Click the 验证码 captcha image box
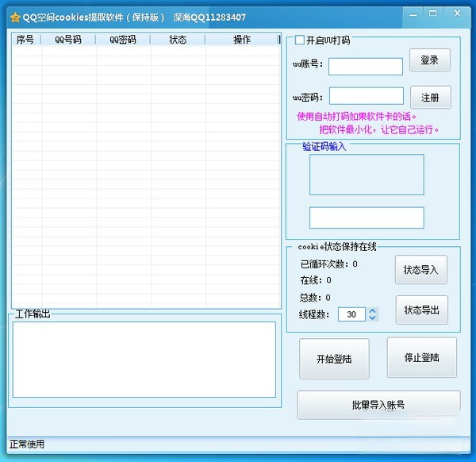Viewport: 476px width, 462px height. click(367, 175)
